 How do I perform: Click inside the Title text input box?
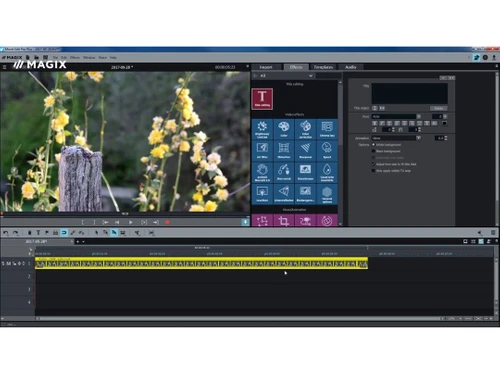pos(410,93)
